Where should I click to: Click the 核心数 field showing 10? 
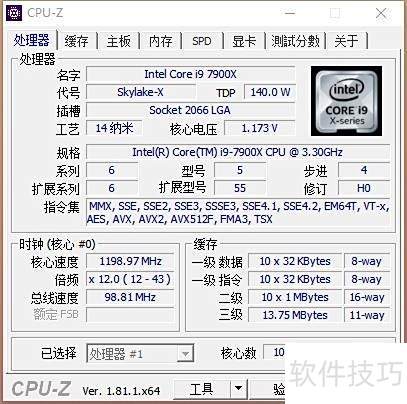pos(275,352)
